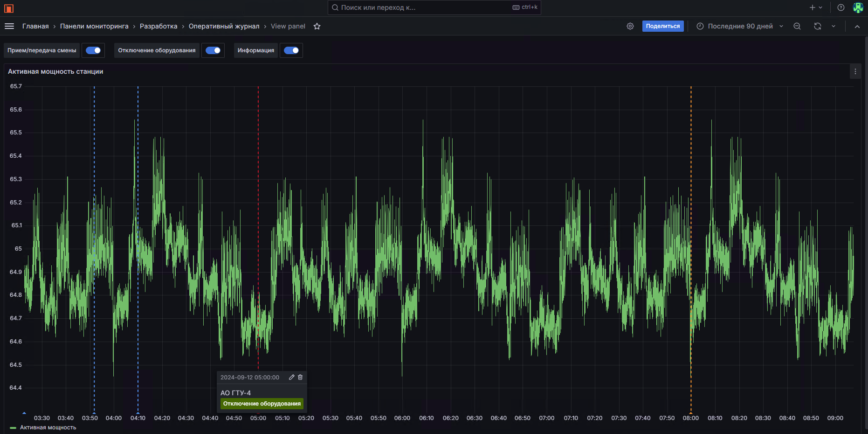Image resolution: width=868 pixels, height=434 pixels.
Task: Navigate to Оперативный журнал breadcrumb
Action: (x=224, y=26)
